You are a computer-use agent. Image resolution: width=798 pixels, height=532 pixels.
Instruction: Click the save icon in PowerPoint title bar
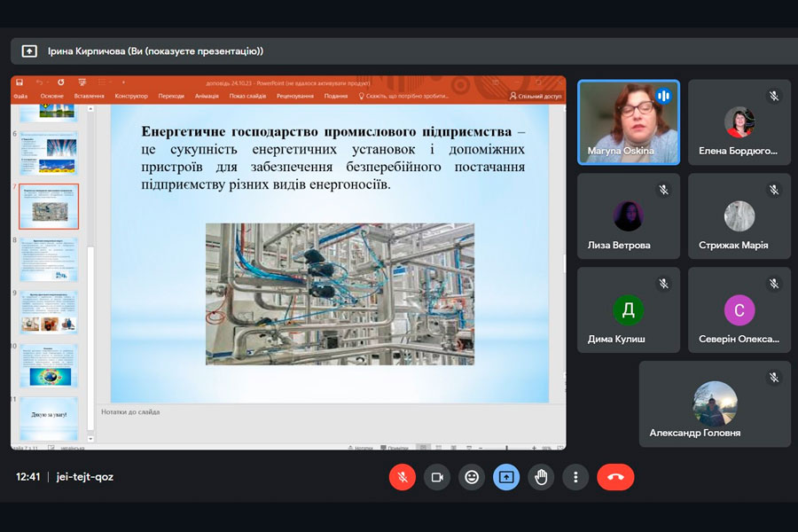(x=19, y=82)
